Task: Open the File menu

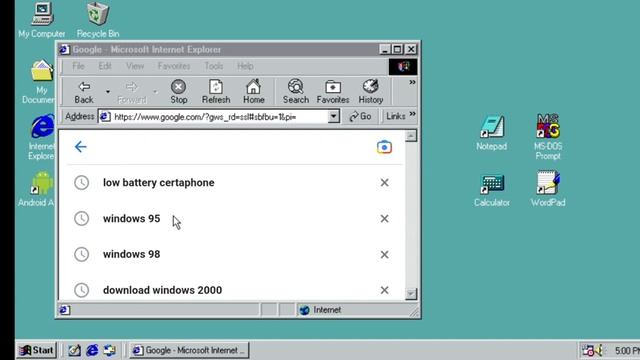Action: point(78,66)
